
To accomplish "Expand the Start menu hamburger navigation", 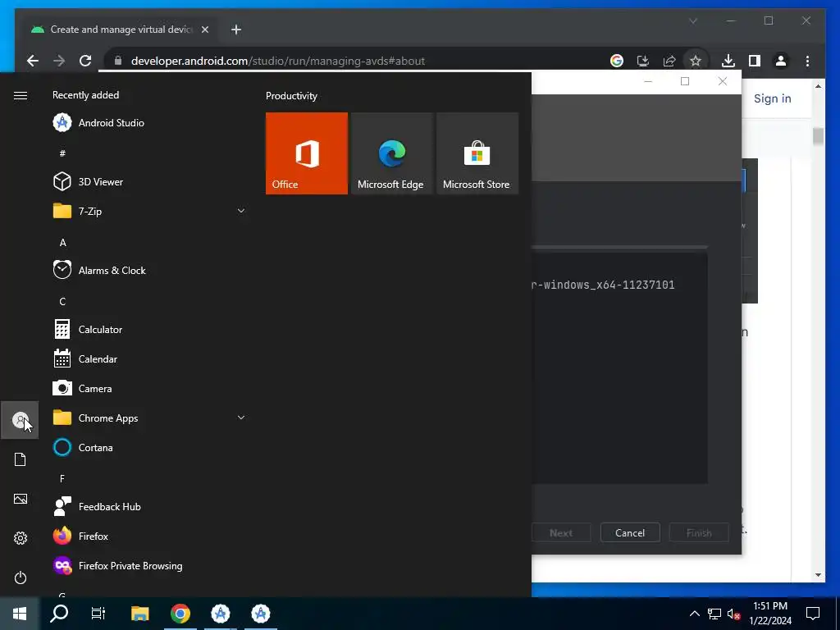I will pos(21,95).
